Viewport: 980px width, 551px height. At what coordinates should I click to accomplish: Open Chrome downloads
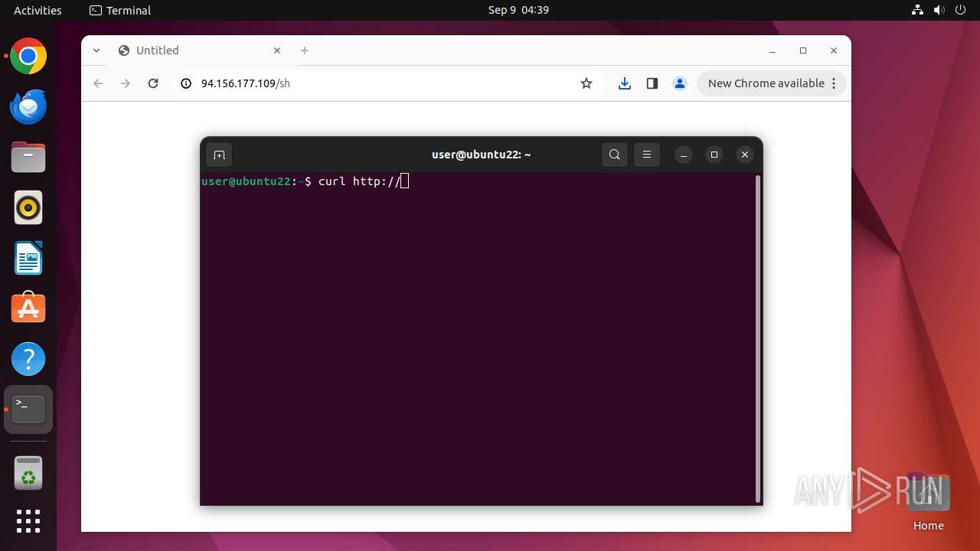pyautogui.click(x=625, y=83)
